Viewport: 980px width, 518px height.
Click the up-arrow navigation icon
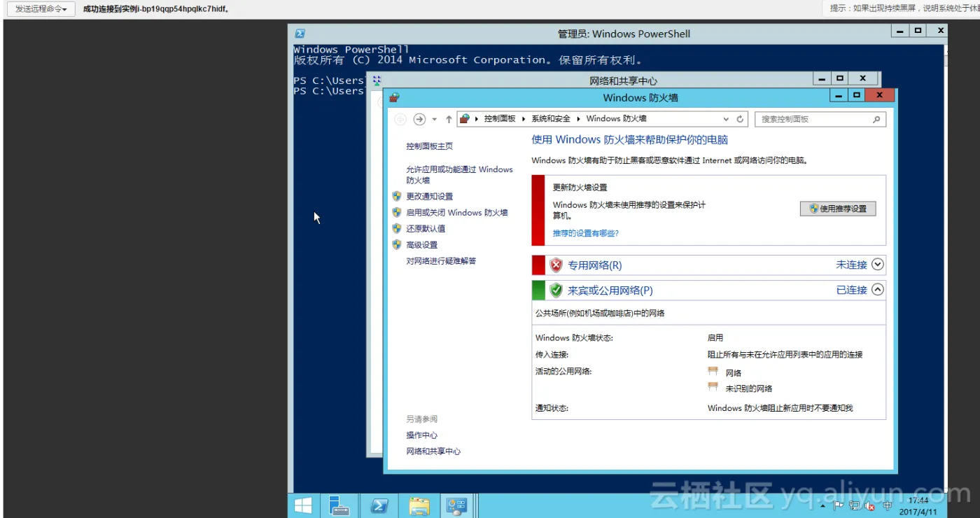coord(449,119)
